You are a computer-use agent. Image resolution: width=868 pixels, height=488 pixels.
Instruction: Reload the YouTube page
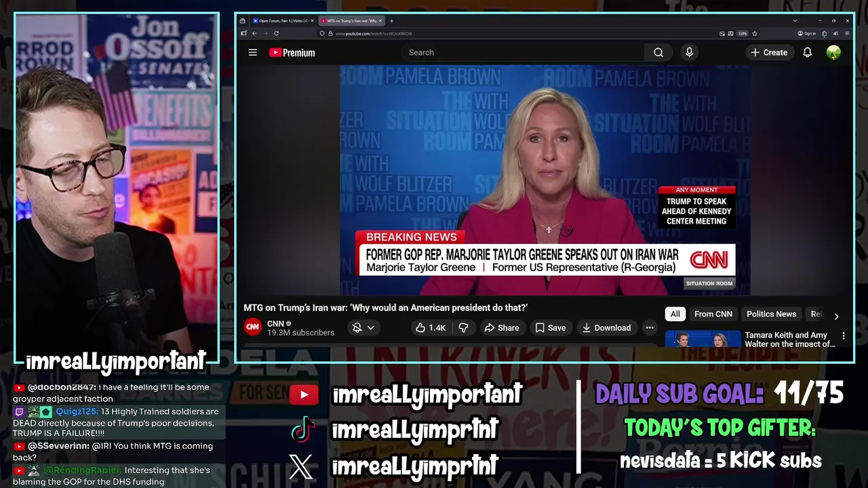point(276,33)
